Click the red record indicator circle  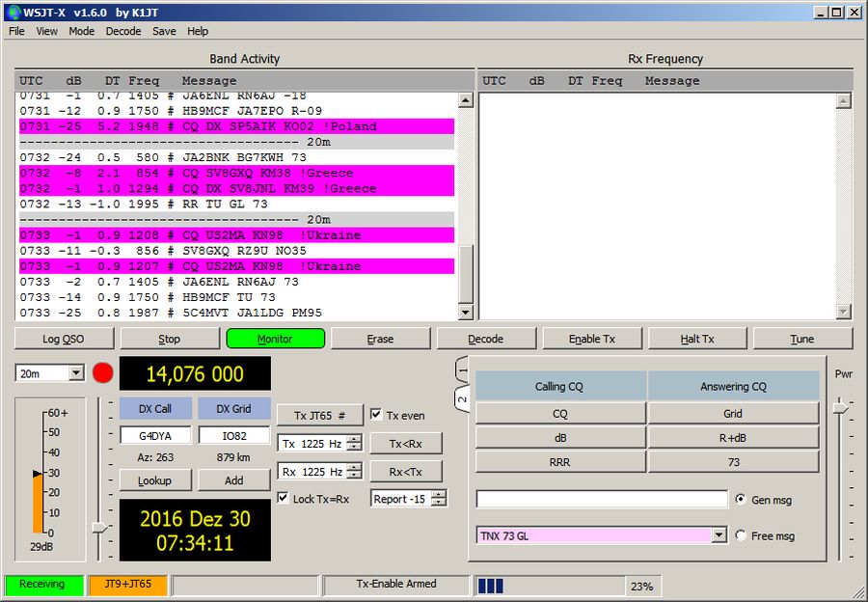[103, 373]
